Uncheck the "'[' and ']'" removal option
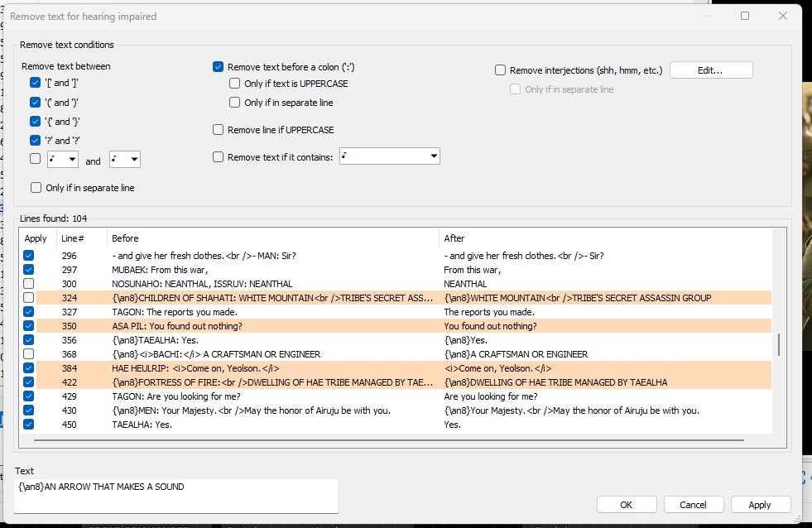This screenshot has height=528, width=812. [x=35, y=83]
